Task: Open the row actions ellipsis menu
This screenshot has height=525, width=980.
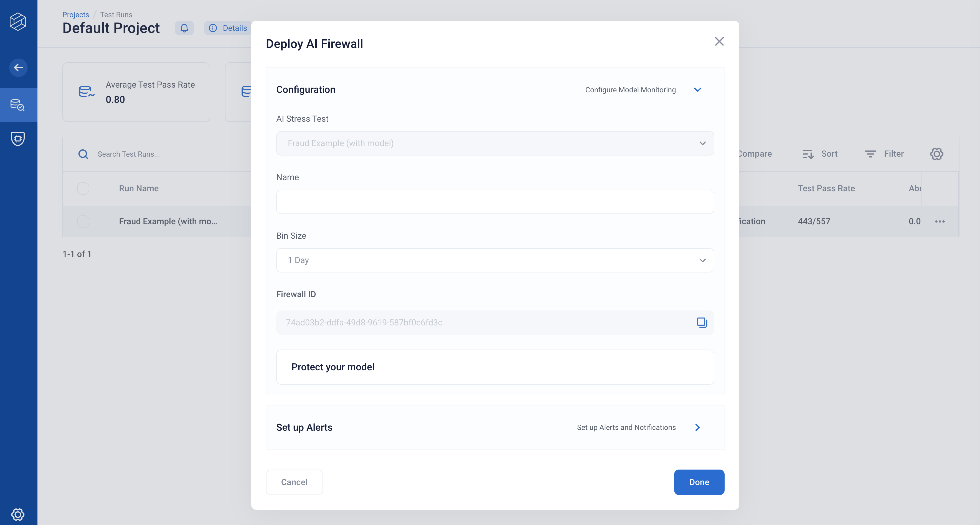Action: (940, 222)
